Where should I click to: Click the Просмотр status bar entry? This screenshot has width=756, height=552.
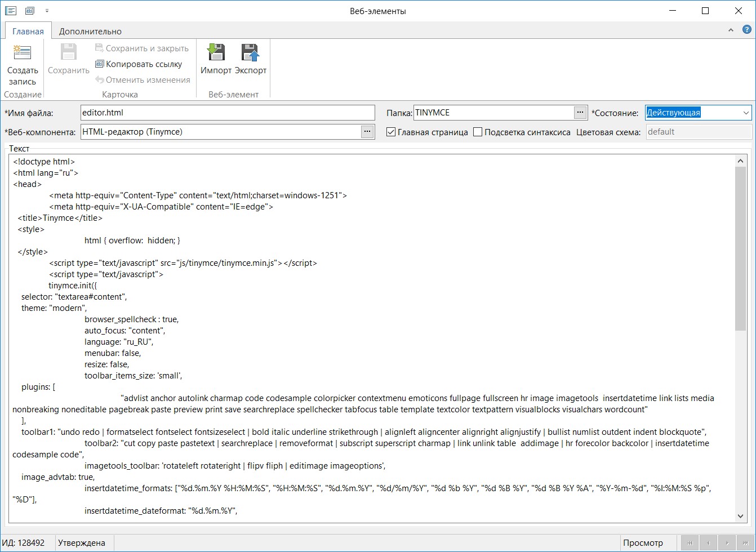[x=643, y=543]
